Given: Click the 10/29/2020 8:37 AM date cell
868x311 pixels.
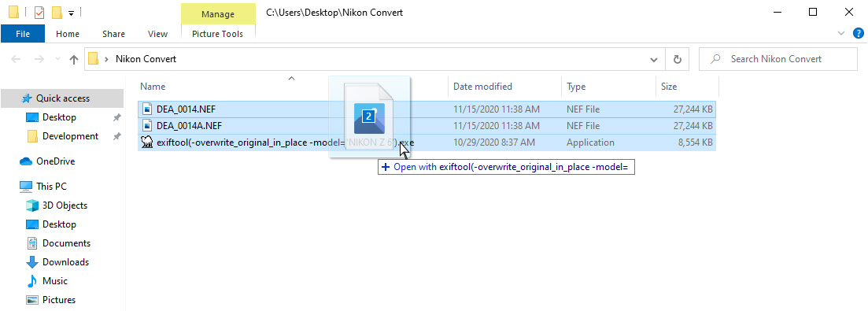Looking at the screenshot, I should pos(493,143).
